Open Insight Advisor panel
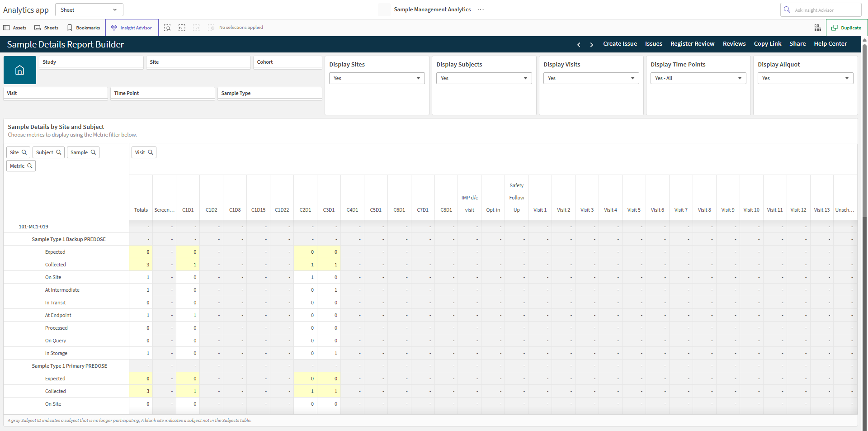Image resolution: width=868 pixels, height=431 pixels. 132,28
